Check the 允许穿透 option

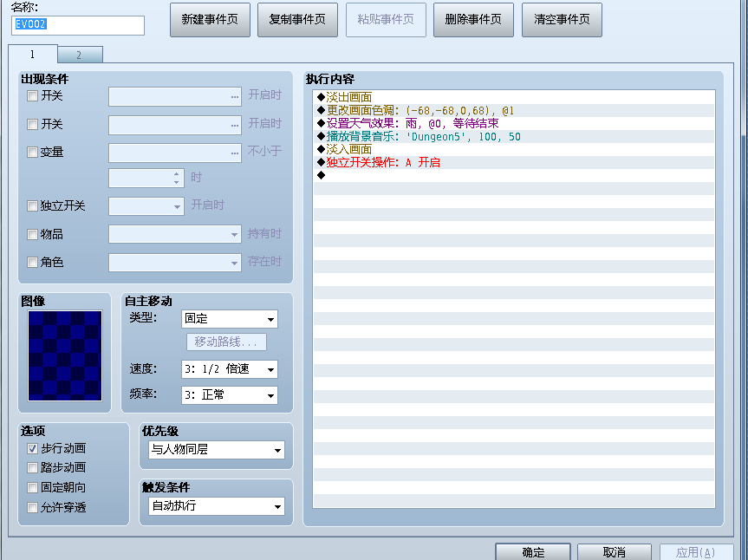pos(32,507)
